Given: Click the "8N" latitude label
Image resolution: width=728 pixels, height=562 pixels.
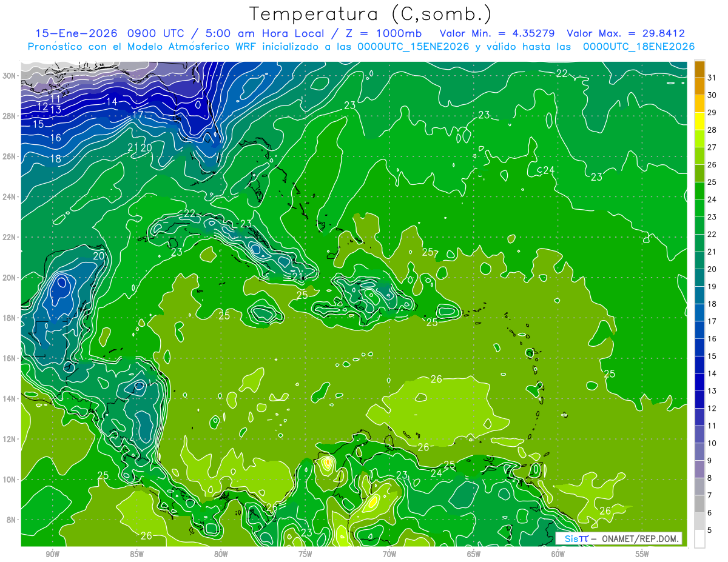Looking at the screenshot, I should (12, 520).
